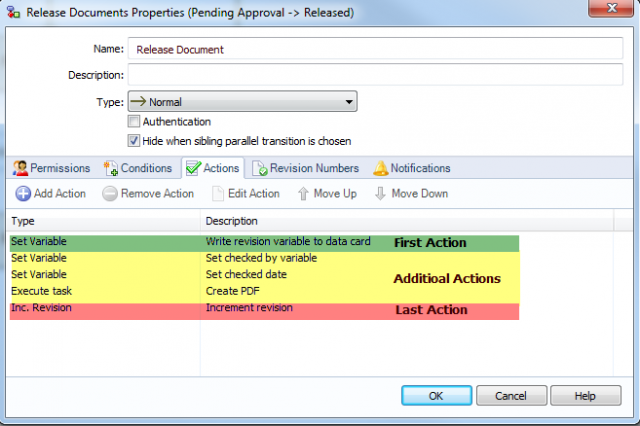Viewport: 640px width, 426px height.
Task: Select row 'Set checked by variable'
Action: 264,258
